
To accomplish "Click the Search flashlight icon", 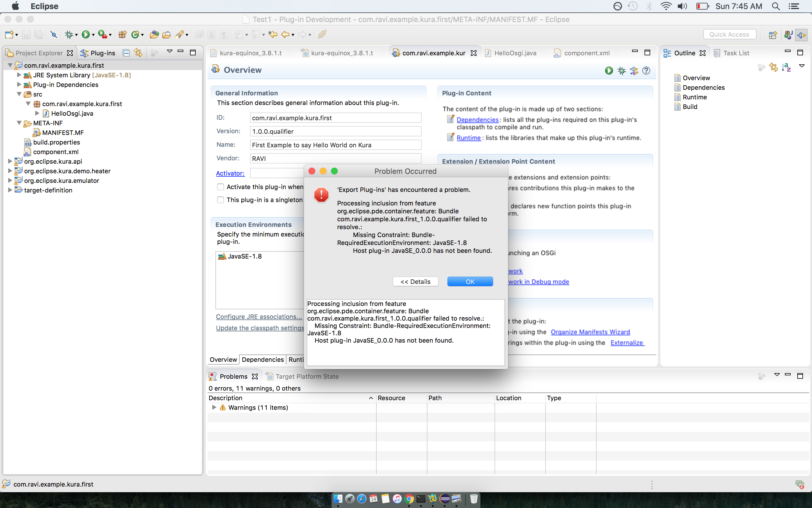I will pos(180,34).
